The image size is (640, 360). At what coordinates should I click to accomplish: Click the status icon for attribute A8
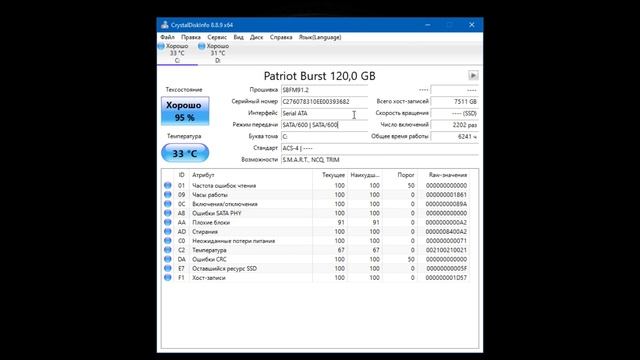point(168,213)
